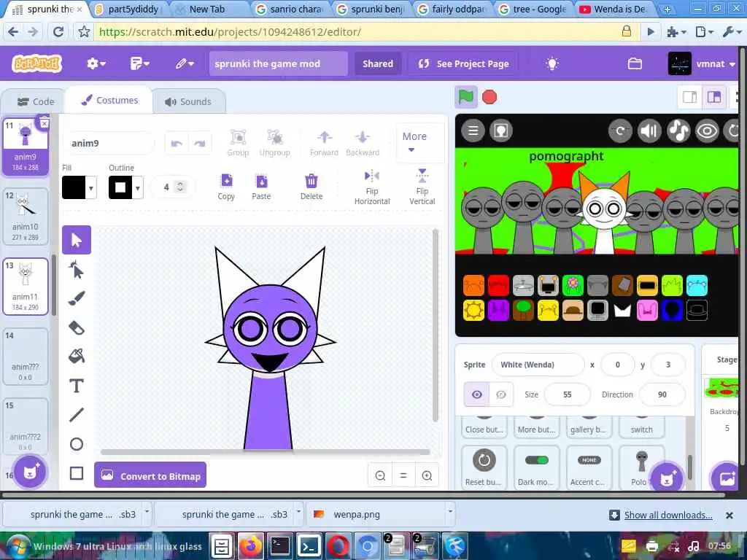Open the Settings gear dropdown
The image size is (747, 560).
(96, 64)
